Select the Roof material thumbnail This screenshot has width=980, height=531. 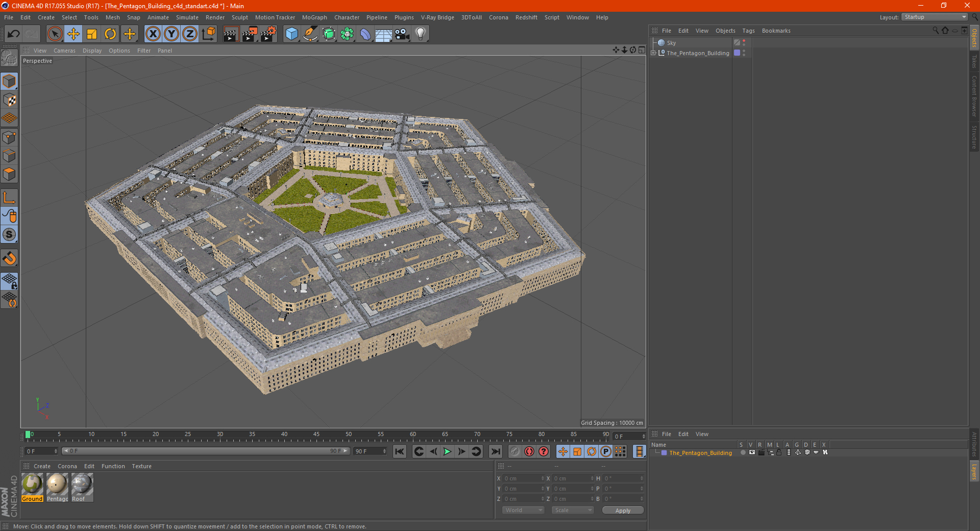[x=82, y=487]
